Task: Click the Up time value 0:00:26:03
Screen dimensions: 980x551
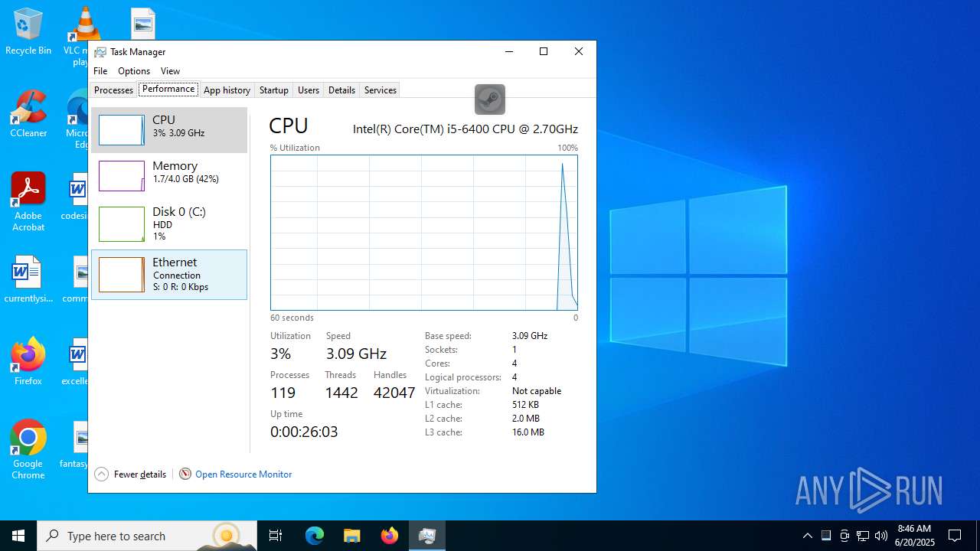Action: (x=304, y=432)
